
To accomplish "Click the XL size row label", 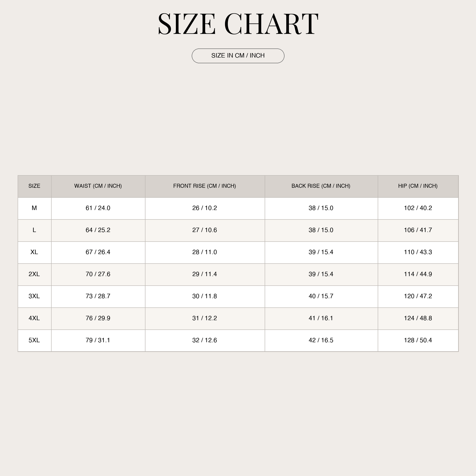I will [x=35, y=252].
